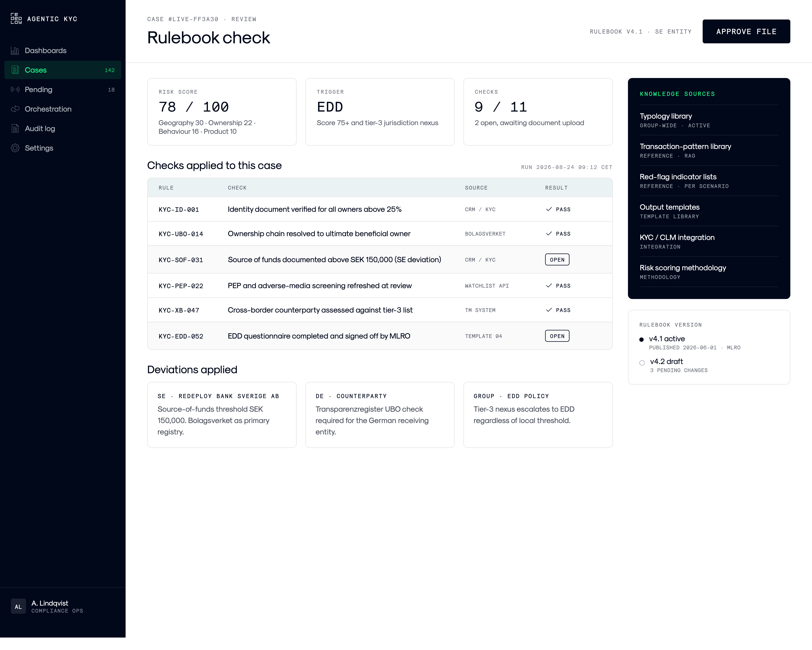Click the Cases count badge 142
Screen dimensions: 812x650
pyautogui.click(x=110, y=70)
